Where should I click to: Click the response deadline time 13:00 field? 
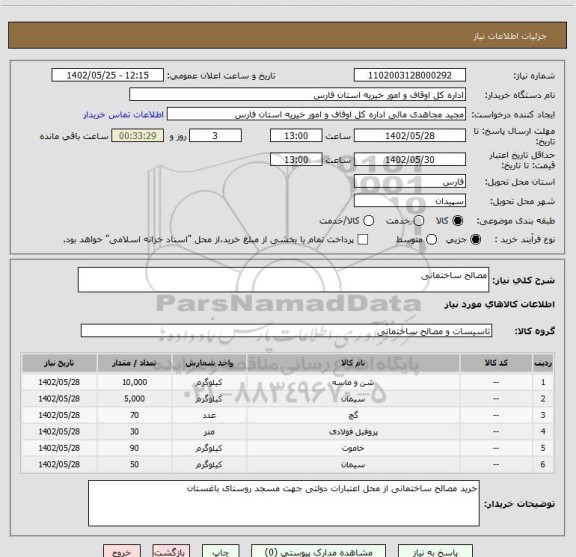[296, 136]
